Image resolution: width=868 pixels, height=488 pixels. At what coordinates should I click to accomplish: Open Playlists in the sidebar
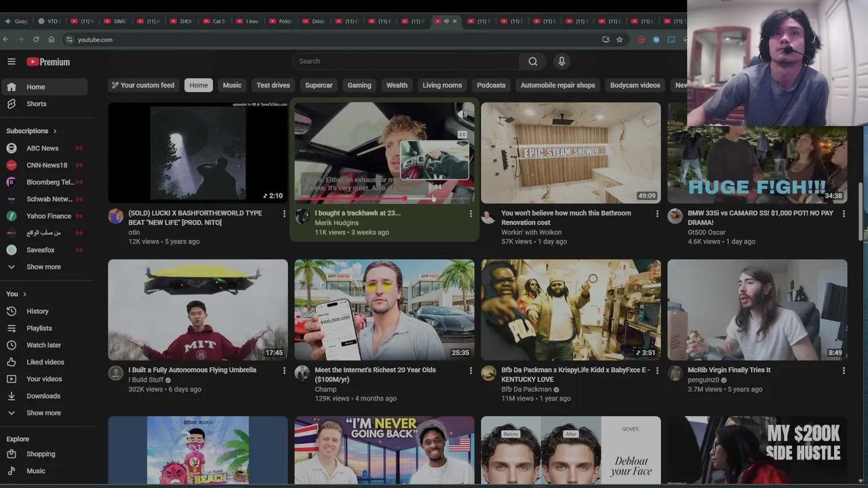pyautogui.click(x=44, y=328)
